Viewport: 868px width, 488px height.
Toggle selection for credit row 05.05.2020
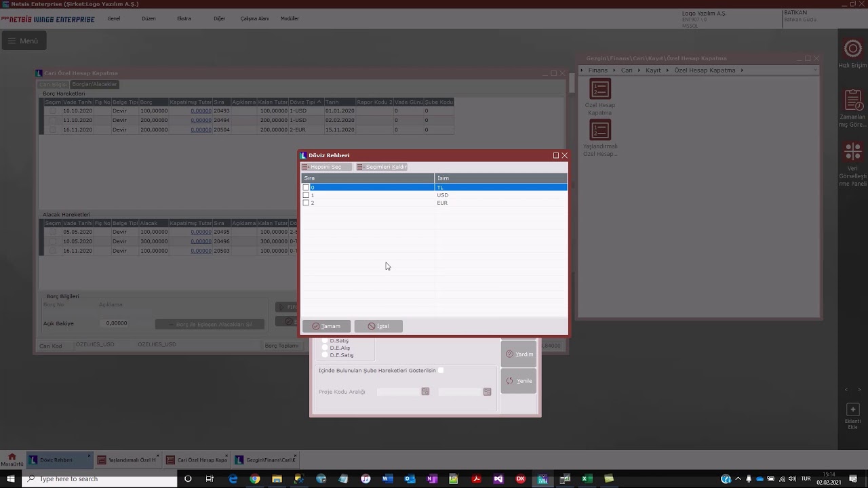point(53,232)
